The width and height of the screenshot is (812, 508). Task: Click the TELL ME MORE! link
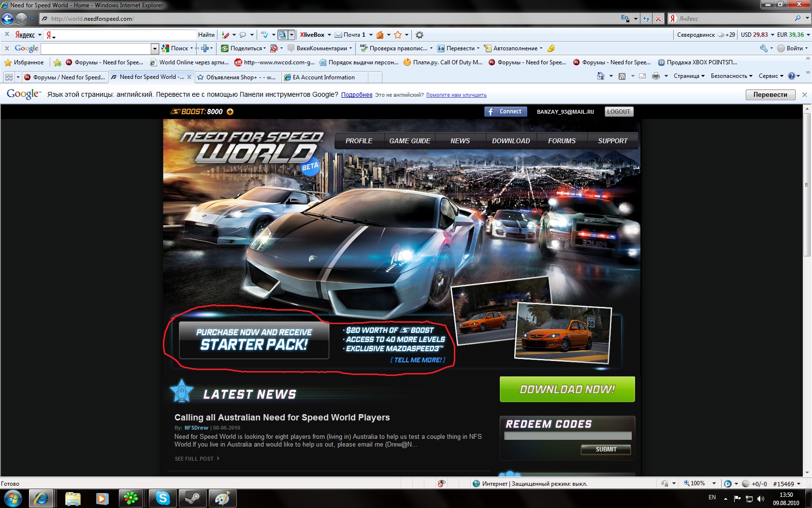tap(418, 360)
